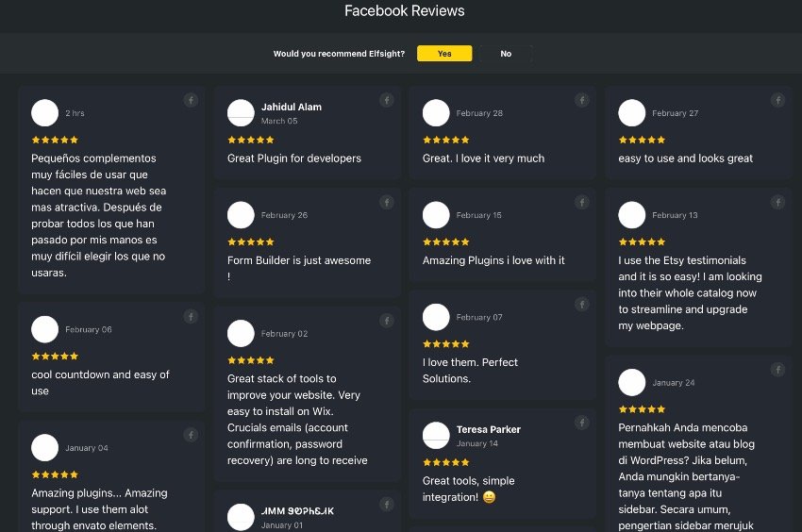Image resolution: width=802 pixels, height=532 pixels.
Task: Open Facebook icon on February 13 review
Action: pos(777,203)
